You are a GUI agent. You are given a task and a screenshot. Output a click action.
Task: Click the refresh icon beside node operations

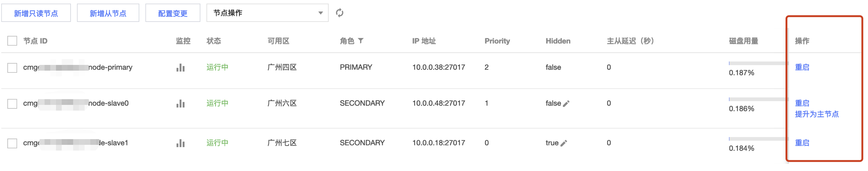coord(339,13)
